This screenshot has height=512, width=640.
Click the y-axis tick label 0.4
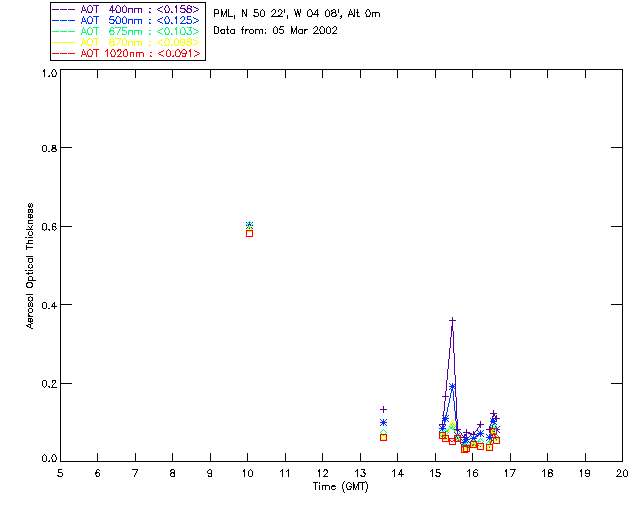49,305
